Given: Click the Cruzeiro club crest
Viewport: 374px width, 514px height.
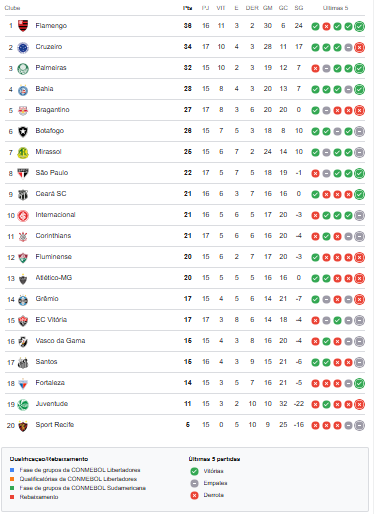Looking at the screenshot, I should click(23, 48).
